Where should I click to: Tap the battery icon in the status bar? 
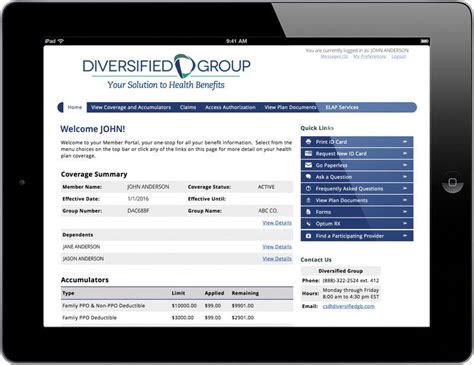424,41
